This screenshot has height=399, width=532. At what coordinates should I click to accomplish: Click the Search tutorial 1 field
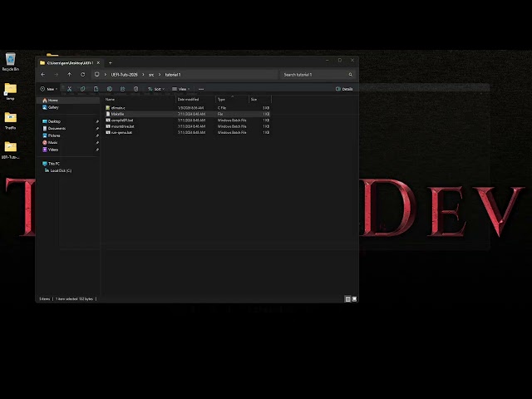(318, 75)
